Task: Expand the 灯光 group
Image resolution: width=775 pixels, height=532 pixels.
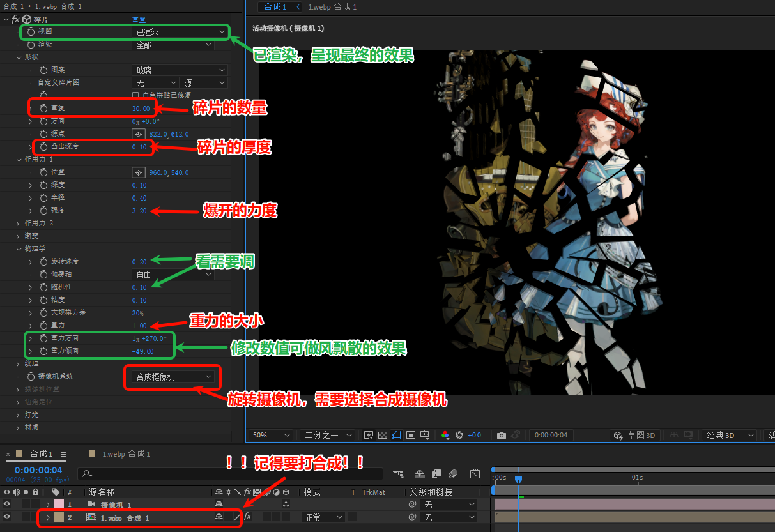Action: point(19,415)
